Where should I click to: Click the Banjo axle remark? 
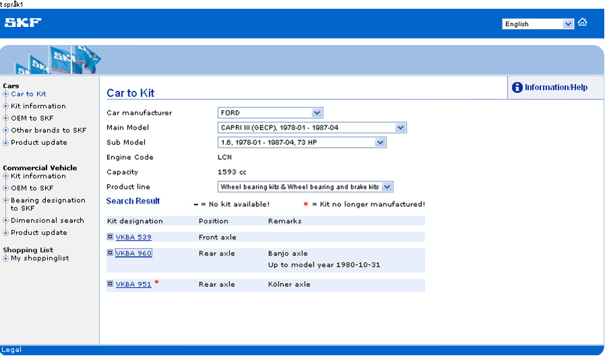pos(287,253)
